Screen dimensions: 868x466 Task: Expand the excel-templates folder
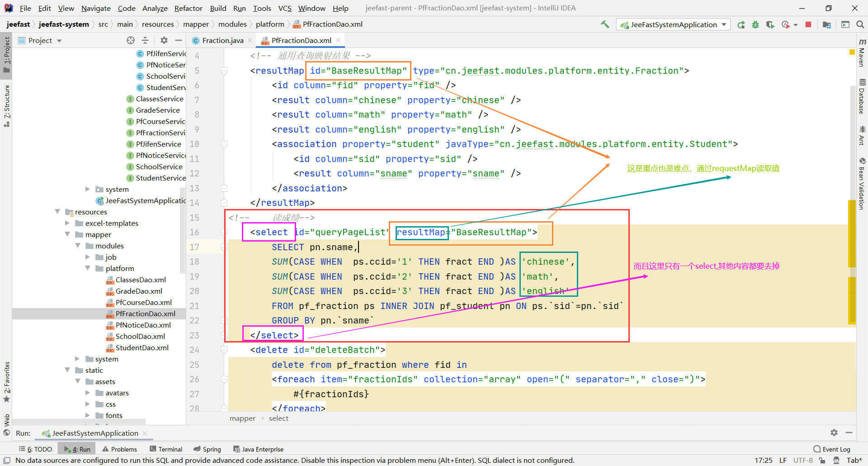(x=67, y=223)
